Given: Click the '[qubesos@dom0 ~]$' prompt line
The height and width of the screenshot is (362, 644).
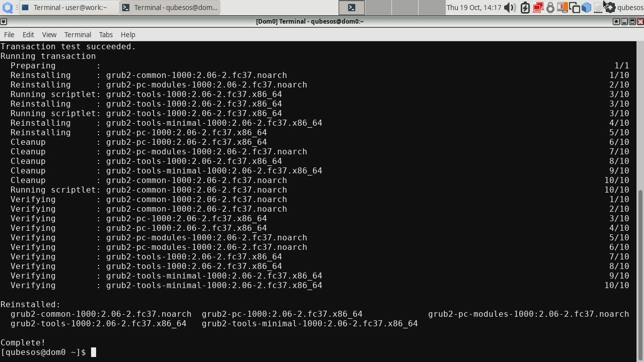Looking at the screenshot, I should click(43, 352).
